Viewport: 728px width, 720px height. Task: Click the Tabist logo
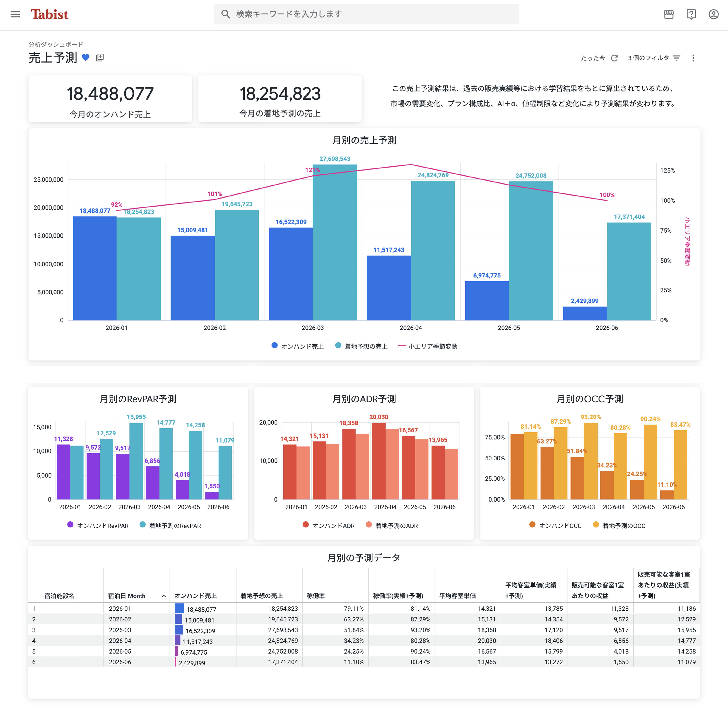(49, 14)
